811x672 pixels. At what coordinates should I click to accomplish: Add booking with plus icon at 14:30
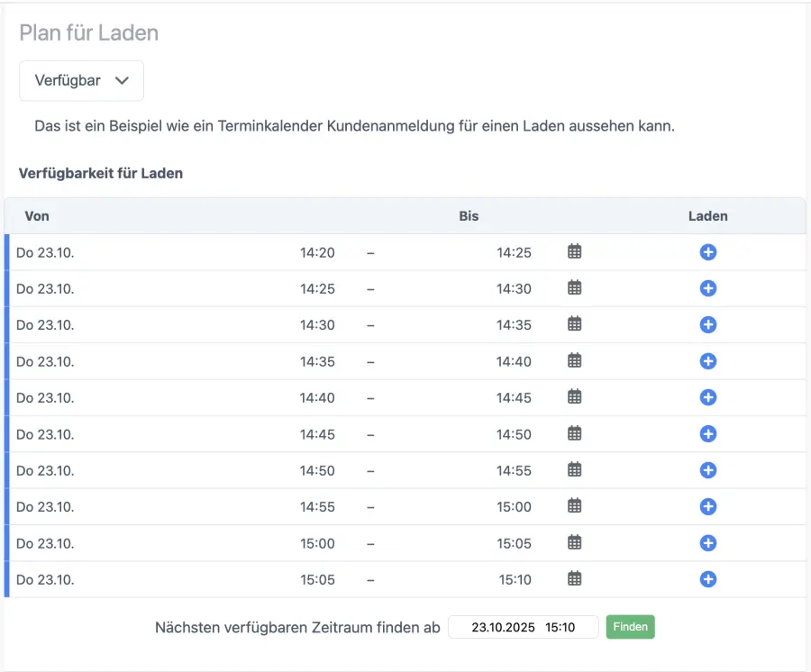tap(708, 324)
